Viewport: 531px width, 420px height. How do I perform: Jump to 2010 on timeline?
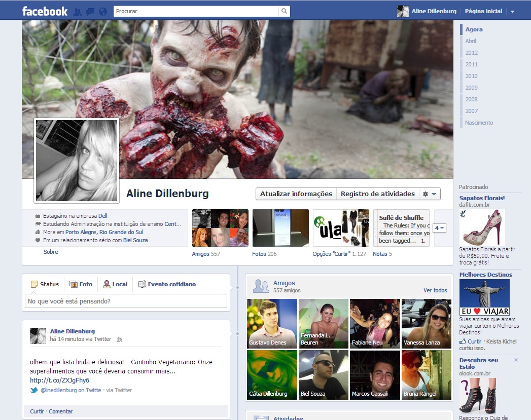click(x=471, y=76)
